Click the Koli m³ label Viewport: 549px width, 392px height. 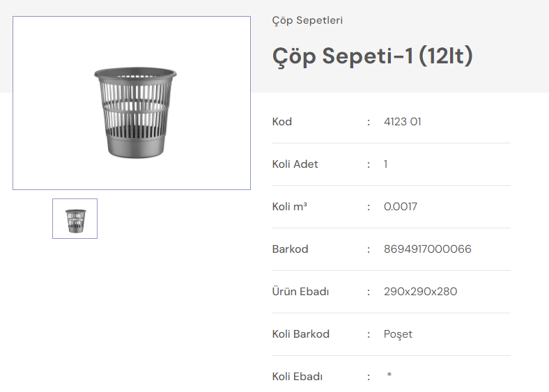(x=289, y=207)
